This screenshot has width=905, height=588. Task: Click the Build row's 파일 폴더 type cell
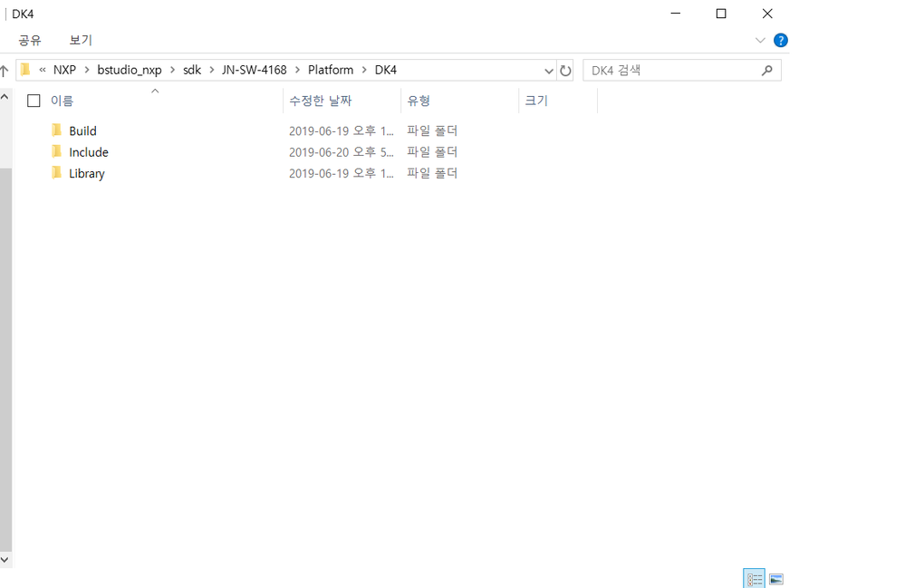coord(432,131)
